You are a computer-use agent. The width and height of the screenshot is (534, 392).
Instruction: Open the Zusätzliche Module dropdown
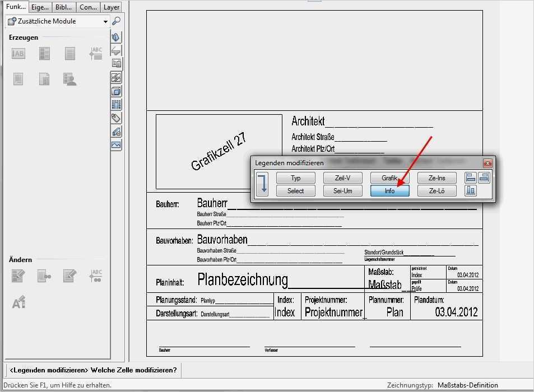pyautogui.click(x=58, y=21)
